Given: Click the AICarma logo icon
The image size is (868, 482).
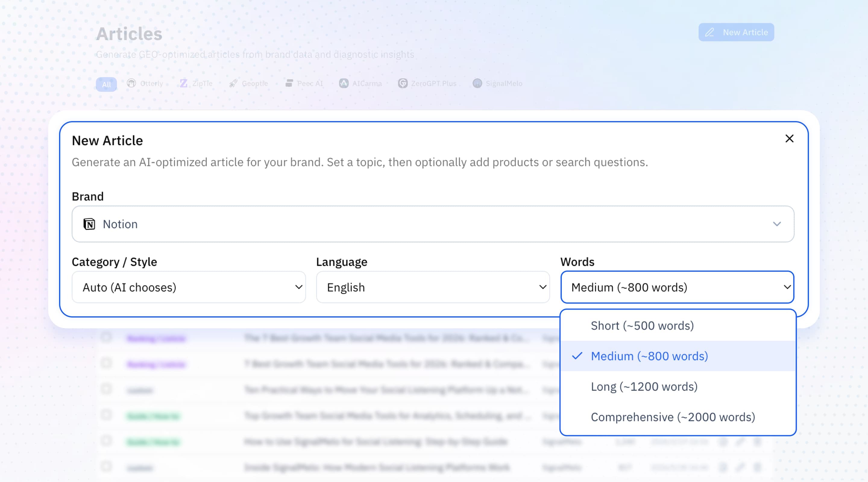Looking at the screenshot, I should [344, 83].
